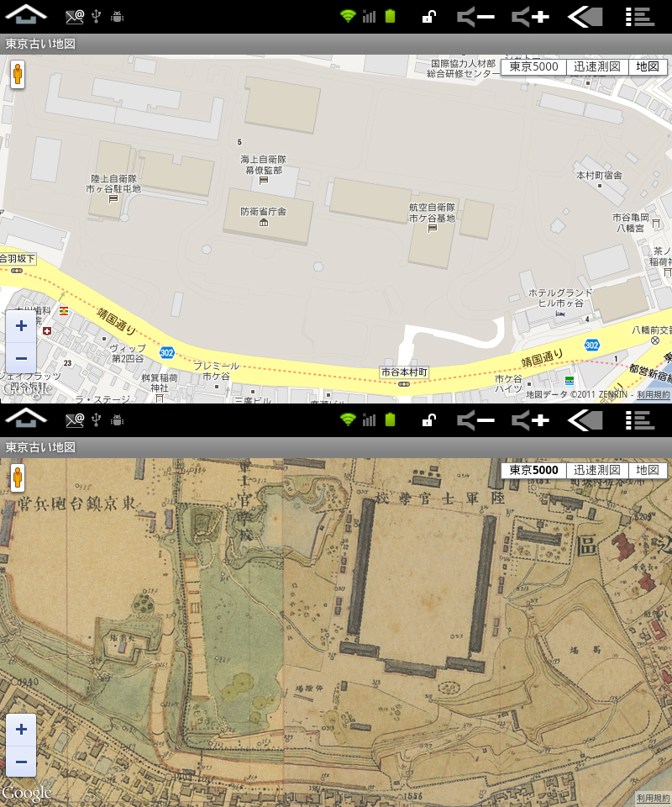This screenshot has height=807, width=672.
Task: Go back using lower bar back arrow
Action: [x=585, y=420]
